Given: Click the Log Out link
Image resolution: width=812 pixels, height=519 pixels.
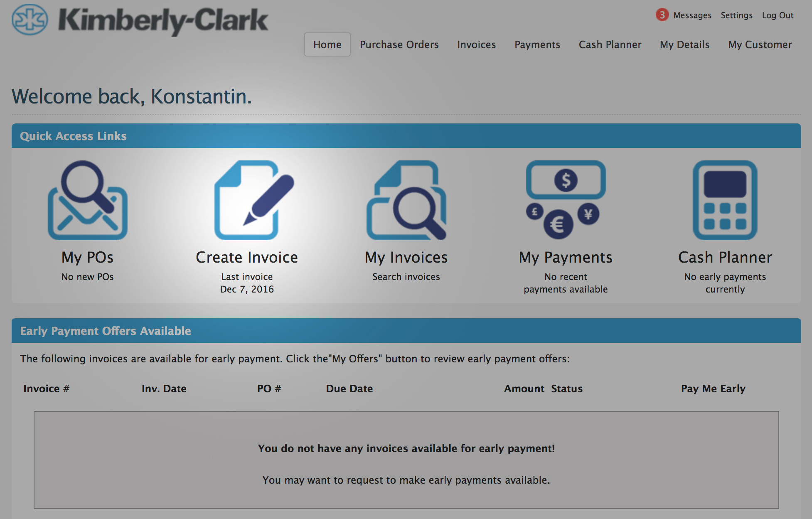Looking at the screenshot, I should (778, 15).
